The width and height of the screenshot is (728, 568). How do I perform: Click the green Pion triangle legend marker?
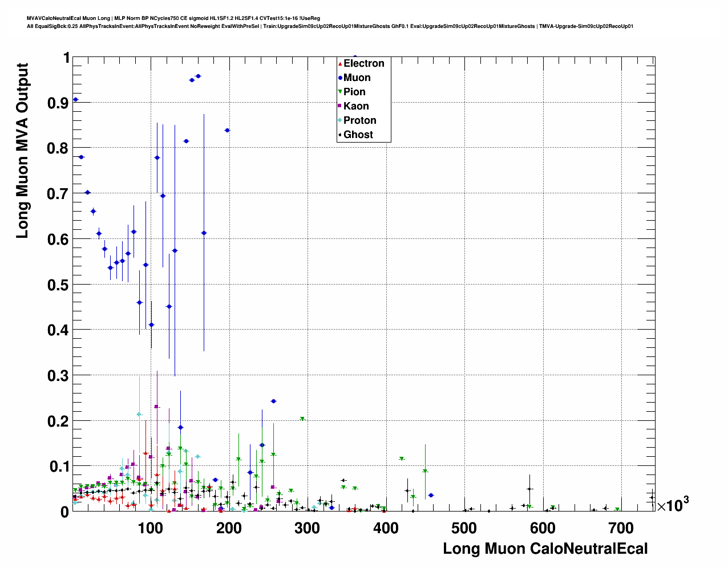[340, 92]
